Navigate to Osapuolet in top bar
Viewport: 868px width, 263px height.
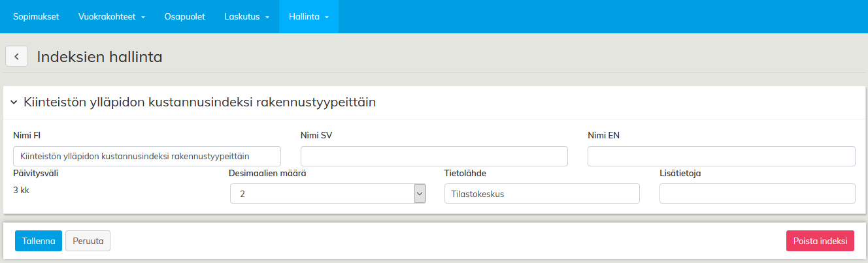click(184, 16)
